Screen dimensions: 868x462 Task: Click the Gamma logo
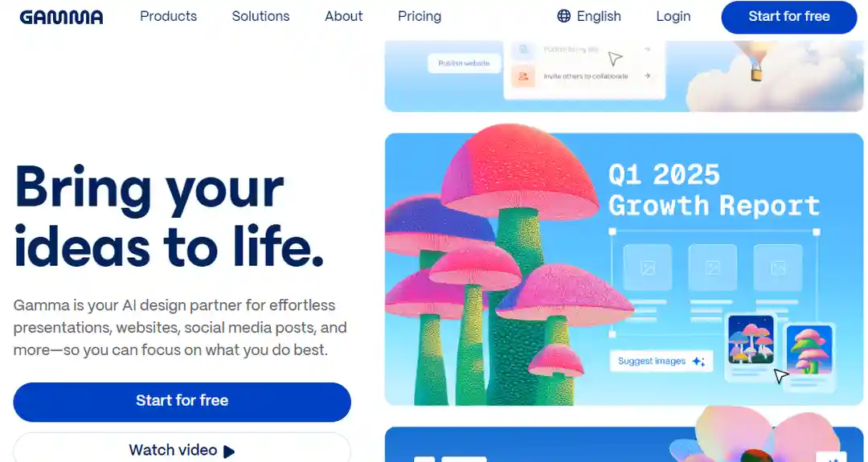pos(61,17)
